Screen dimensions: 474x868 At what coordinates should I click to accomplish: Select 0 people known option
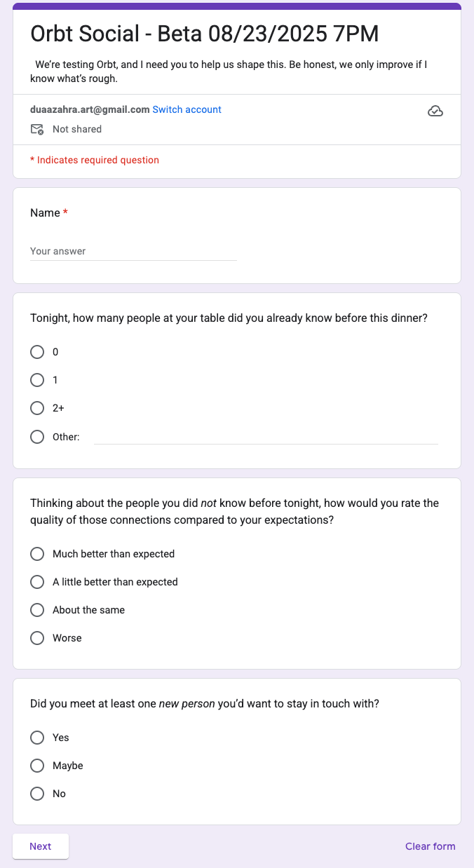37,352
